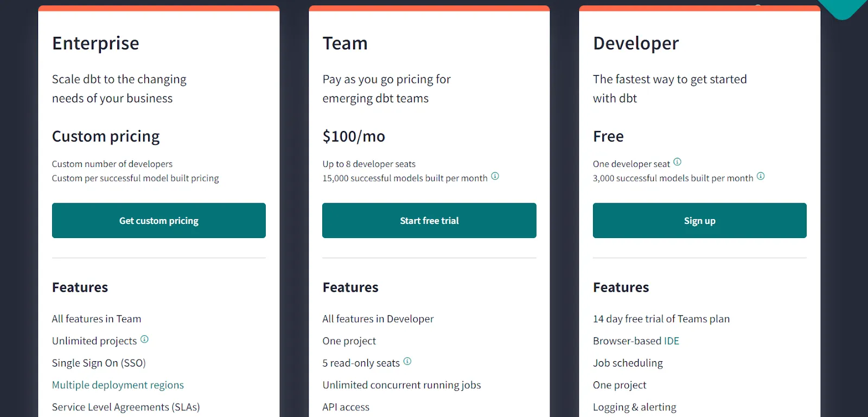Click 'Scale dbt to the changing needs' description
The height and width of the screenshot is (417, 868).
click(x=119, y=89)
